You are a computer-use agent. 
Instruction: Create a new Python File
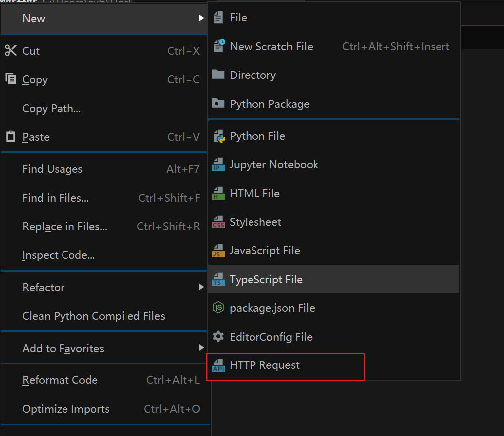tap(334, 136)
